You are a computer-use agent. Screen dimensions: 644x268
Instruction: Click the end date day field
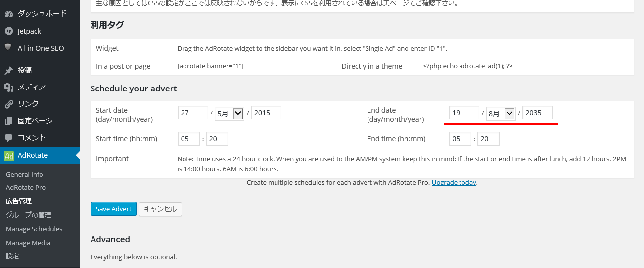coord(463,113)
